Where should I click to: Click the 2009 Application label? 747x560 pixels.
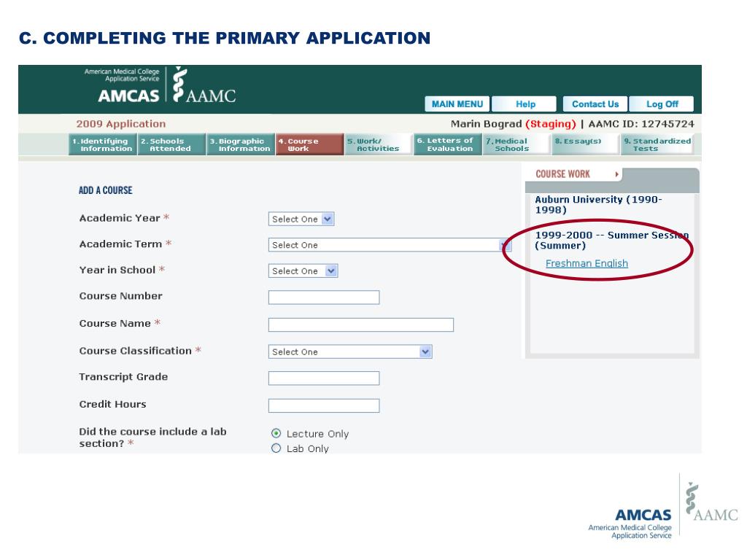[x=121, y=124]
